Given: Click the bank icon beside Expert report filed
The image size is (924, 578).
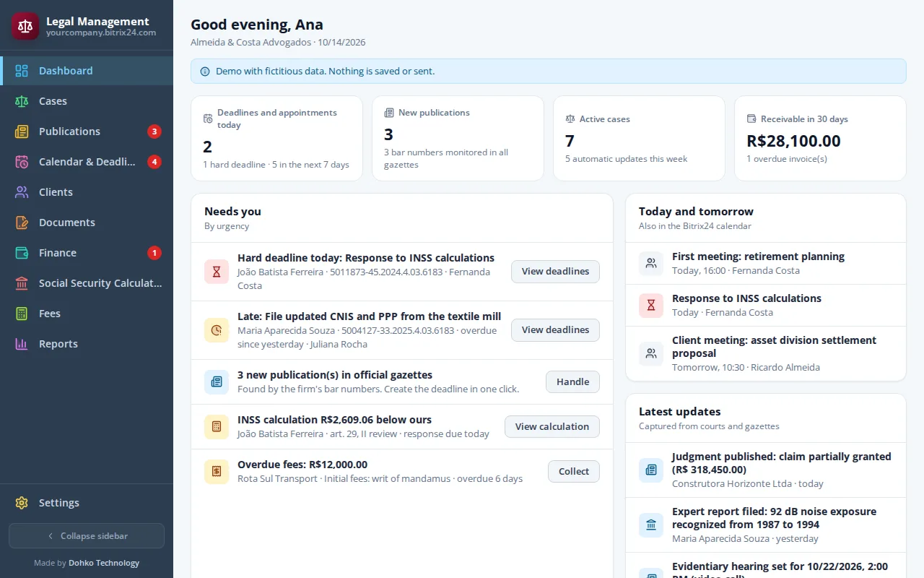Looking at the screenshot, I should click(x=651, y=525).
